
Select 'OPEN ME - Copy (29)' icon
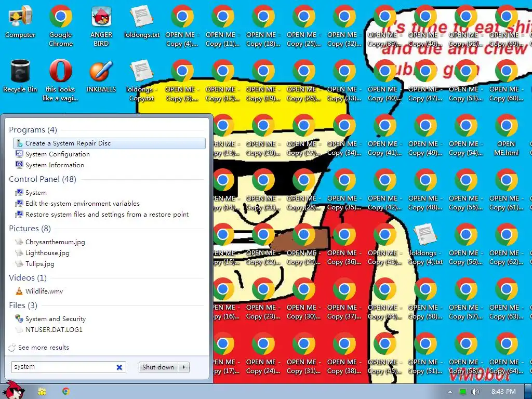pyautogui.click(x=303, y=244)
